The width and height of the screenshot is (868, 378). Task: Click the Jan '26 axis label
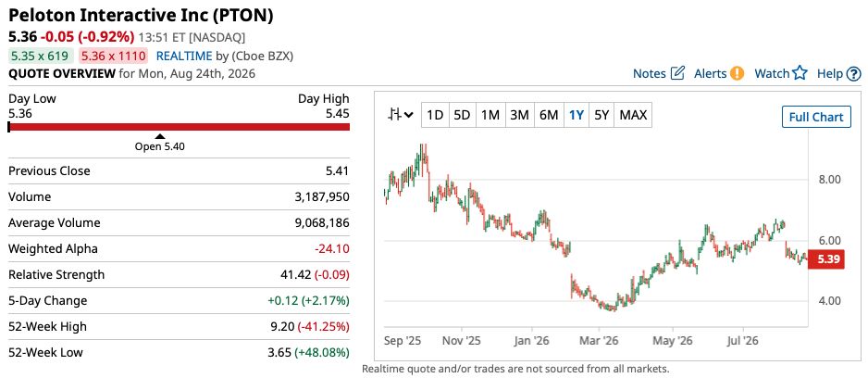(530, 340)
